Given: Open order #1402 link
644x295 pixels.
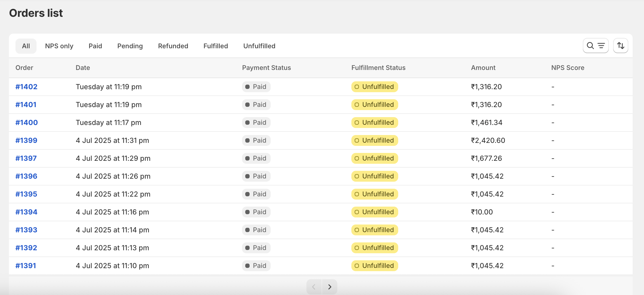Looking at the screenshot, I should 26,87.
